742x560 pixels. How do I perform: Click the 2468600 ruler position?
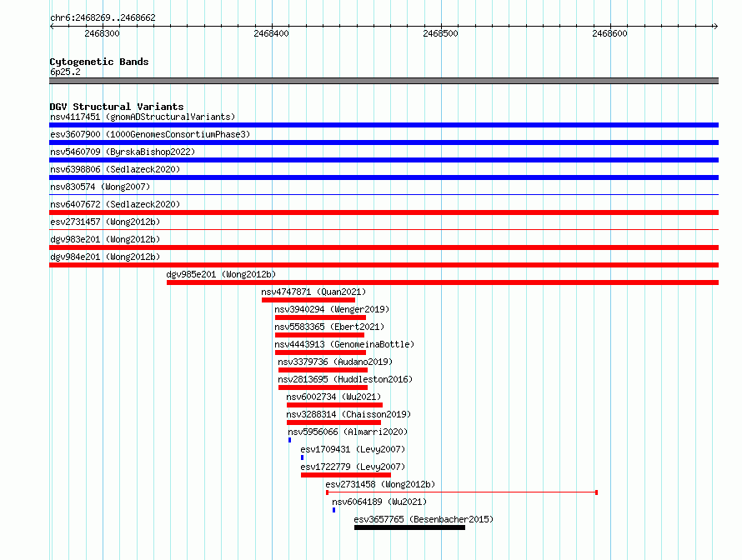(609, 33)
